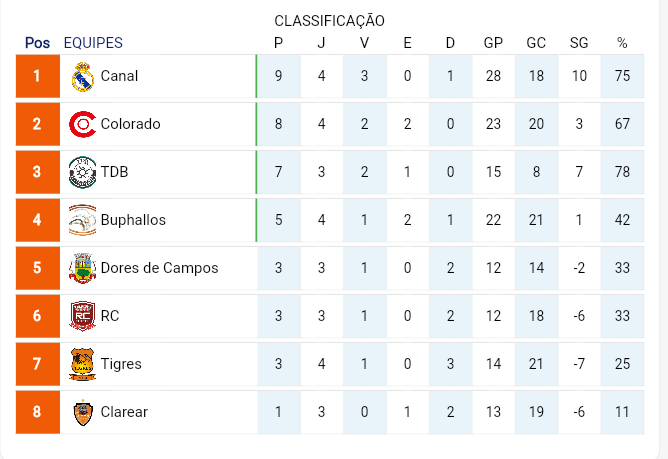Select the TDB team badge
Image resolution: width=668 pixels, height=459 pixels.
82,172
